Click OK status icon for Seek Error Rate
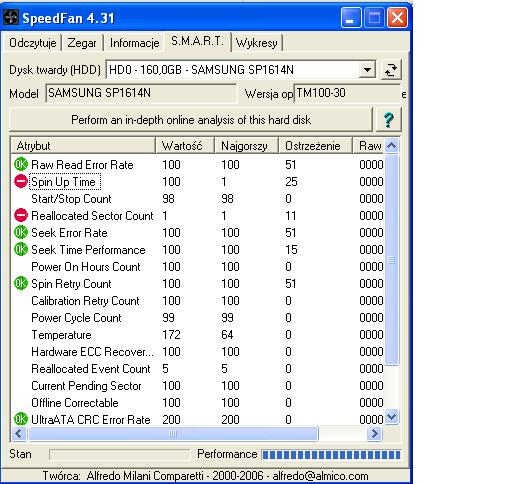Screen dimensions: 512x484 tap(21, 232)
